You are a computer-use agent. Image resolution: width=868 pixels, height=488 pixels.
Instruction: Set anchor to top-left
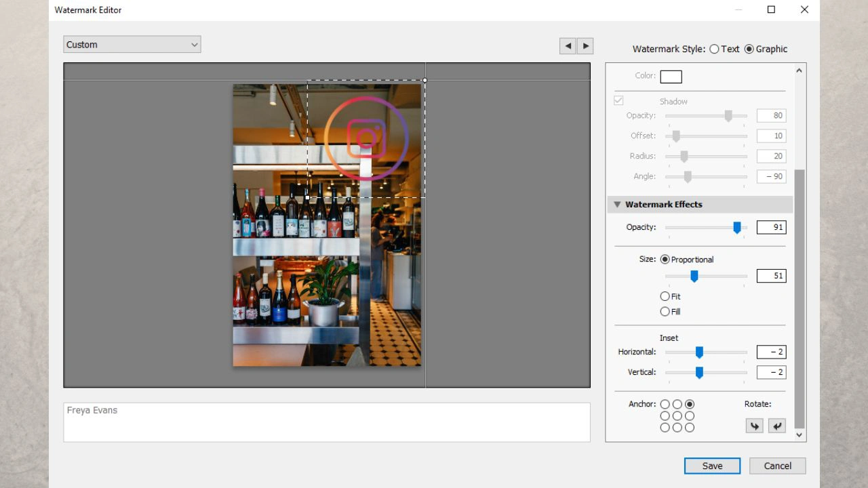pyautogui.click(x=665, y=404)
